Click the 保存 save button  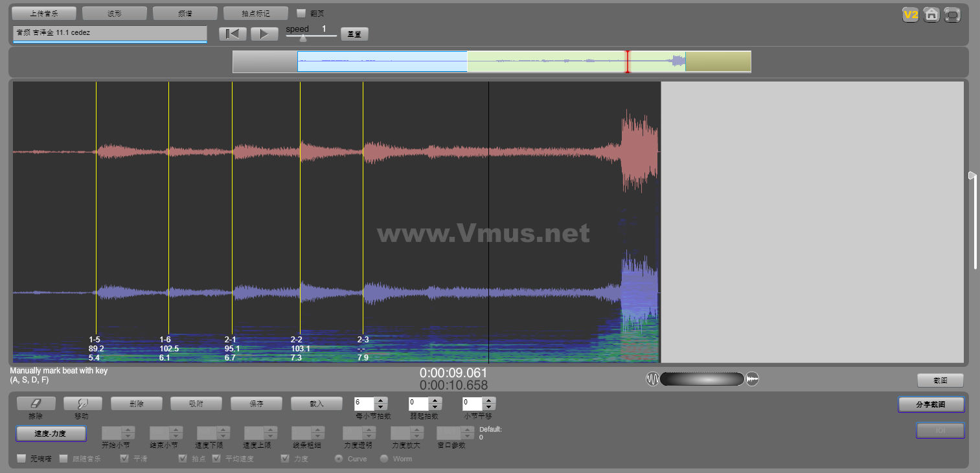tap(256, 404)
